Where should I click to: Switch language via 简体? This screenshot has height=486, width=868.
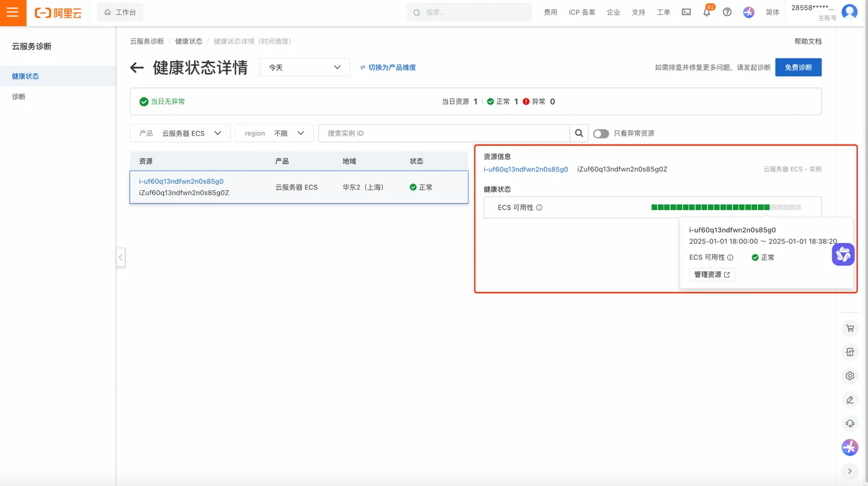(x=773, y=12)
